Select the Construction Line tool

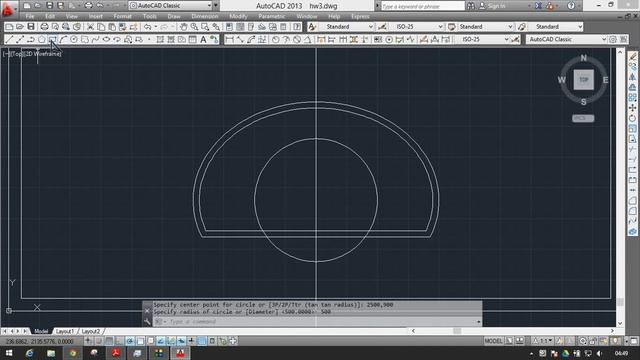click(x=20, y=39)
